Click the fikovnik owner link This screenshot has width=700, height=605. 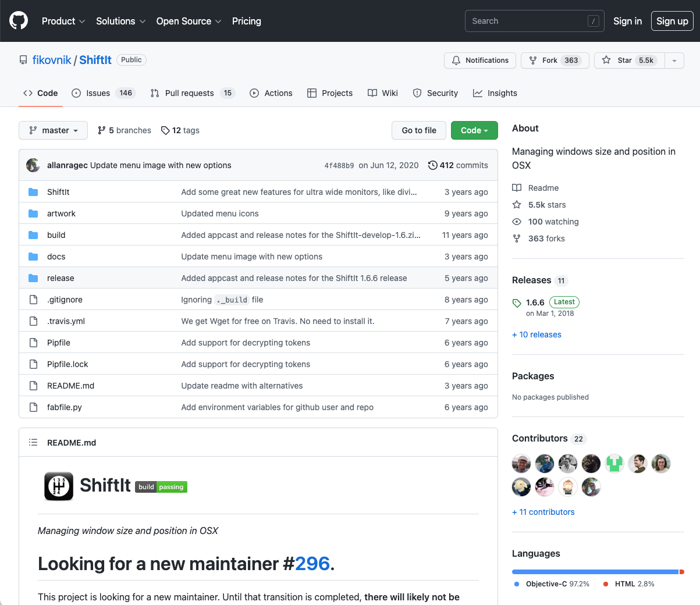click(52, 60)
